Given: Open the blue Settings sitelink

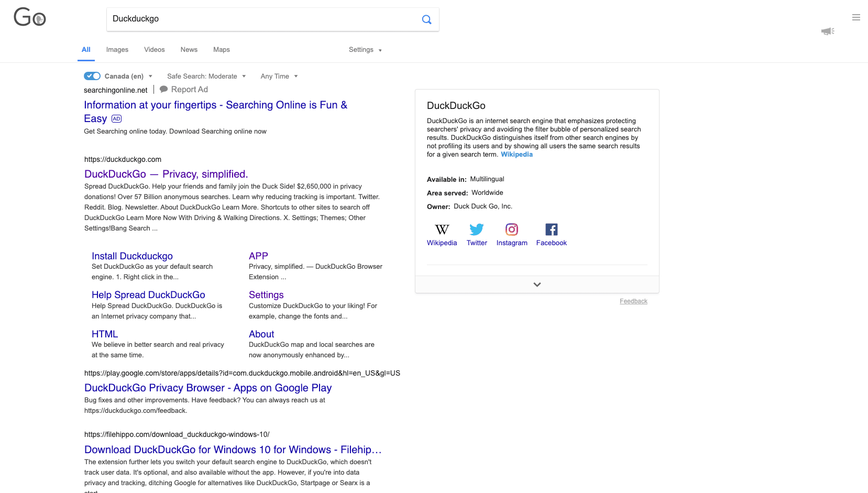Looking at the screenshot, I should tap(266, 295).
